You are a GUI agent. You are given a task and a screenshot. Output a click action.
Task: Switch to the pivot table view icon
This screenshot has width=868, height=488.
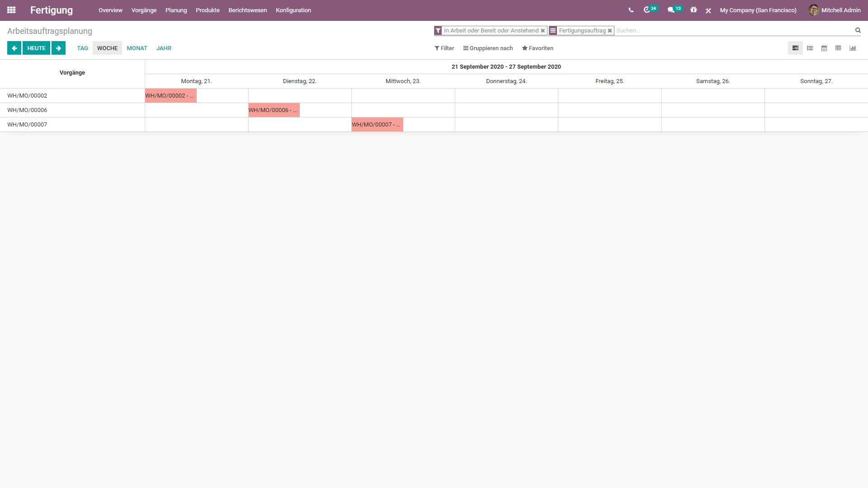click(838, 48)
